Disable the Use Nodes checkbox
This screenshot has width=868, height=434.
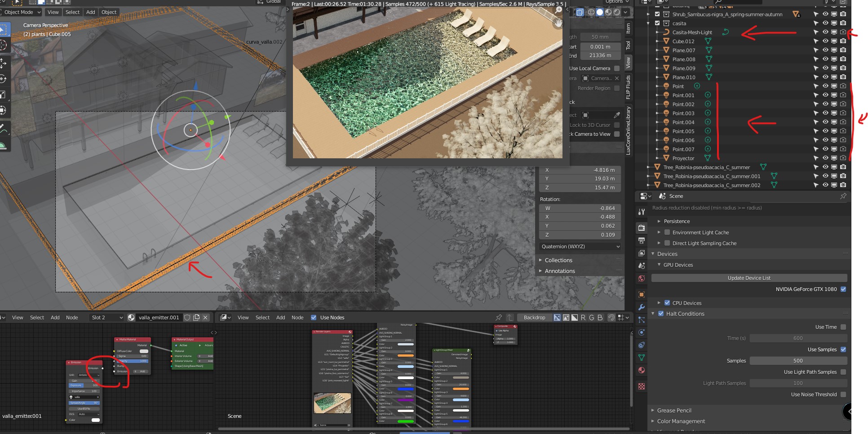(x=314, y=318)
